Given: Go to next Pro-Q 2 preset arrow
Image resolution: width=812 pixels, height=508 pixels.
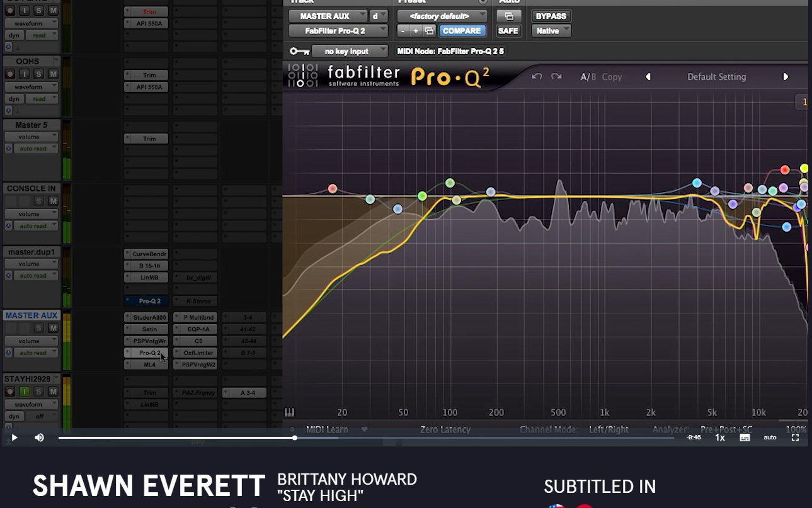Looking at the screenshot, I should point(786,77).
